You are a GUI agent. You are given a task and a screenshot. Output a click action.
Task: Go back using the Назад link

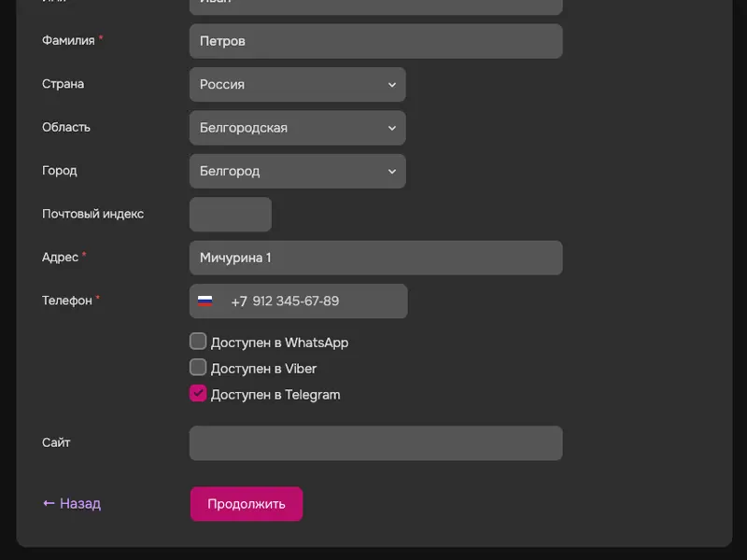[x=72, y=503]
